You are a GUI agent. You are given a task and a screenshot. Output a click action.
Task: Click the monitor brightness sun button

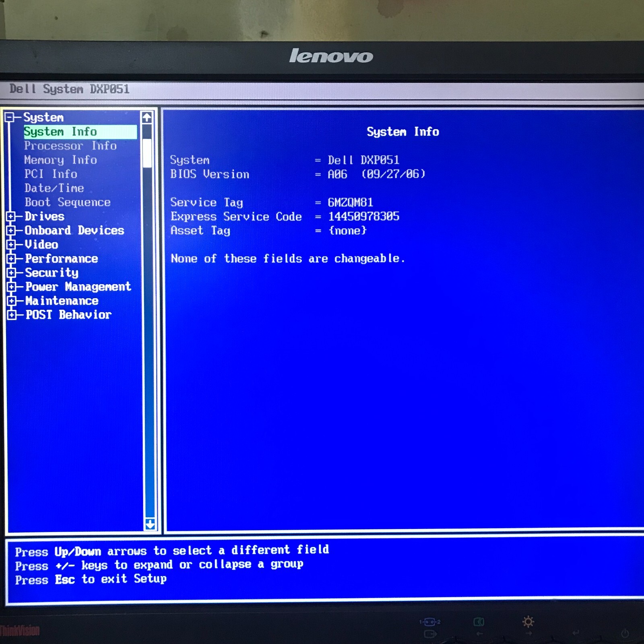point(528,622)
